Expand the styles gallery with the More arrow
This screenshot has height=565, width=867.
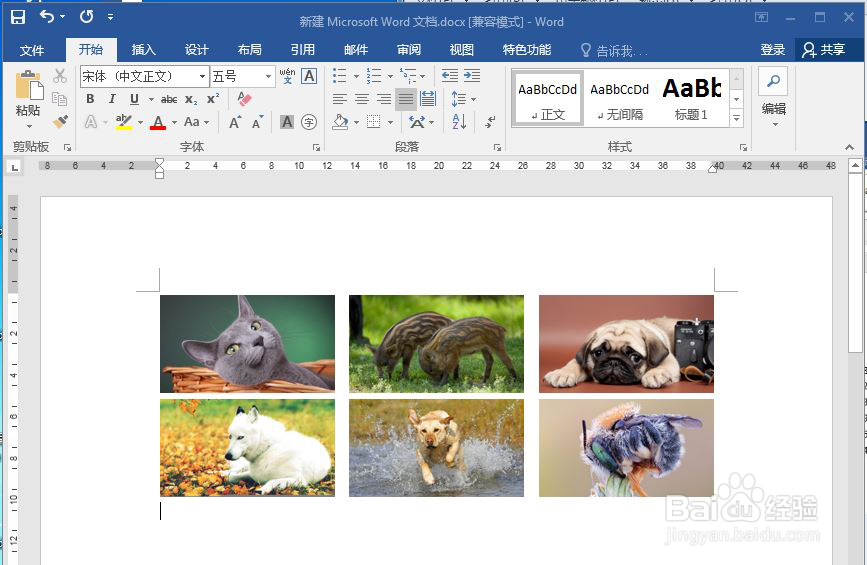pos(737,118)
